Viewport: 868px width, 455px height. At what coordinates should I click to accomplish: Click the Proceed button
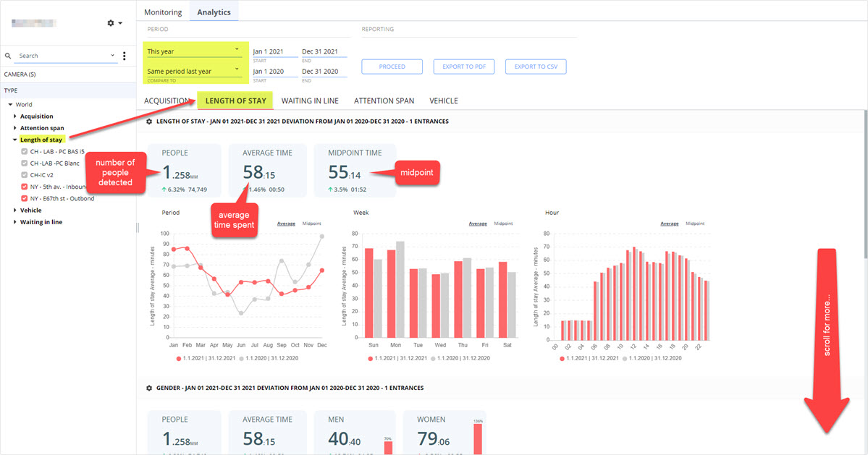point(392,67)
